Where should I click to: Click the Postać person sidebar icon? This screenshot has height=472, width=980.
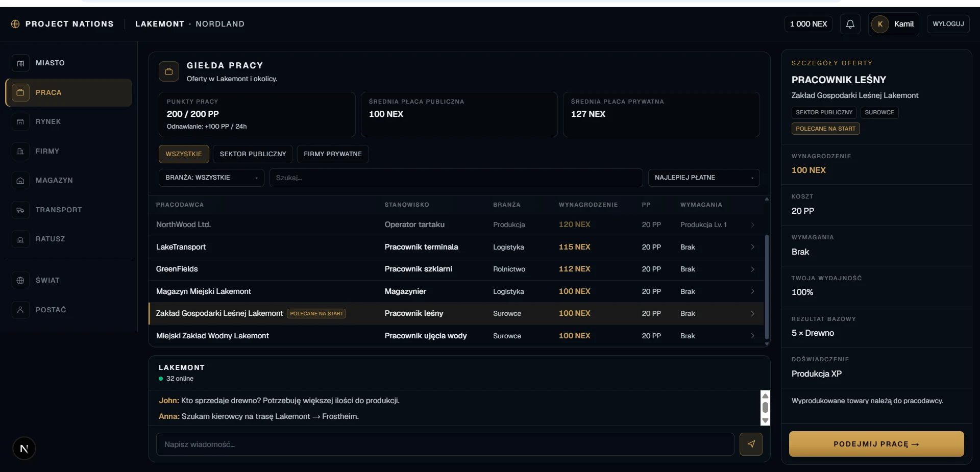[x=20, y=310]
